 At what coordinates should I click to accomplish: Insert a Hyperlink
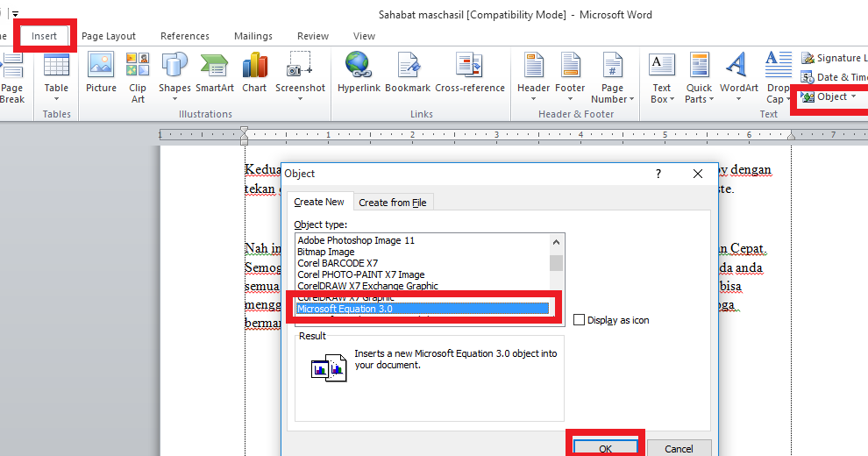(359, 72)
